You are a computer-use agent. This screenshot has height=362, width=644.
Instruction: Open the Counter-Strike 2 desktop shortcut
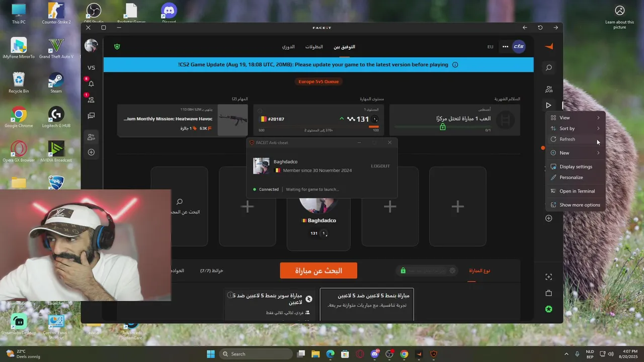[x=56, y=13]
